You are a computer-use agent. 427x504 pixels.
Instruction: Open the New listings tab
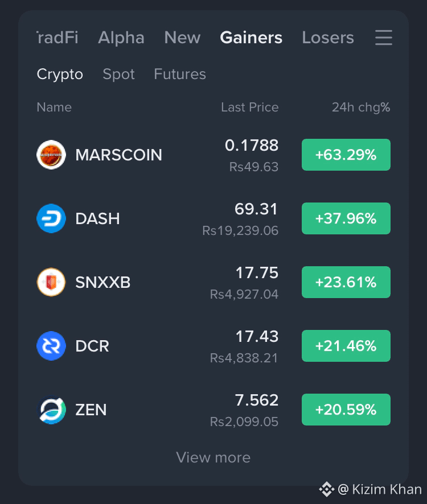(182, 38)
